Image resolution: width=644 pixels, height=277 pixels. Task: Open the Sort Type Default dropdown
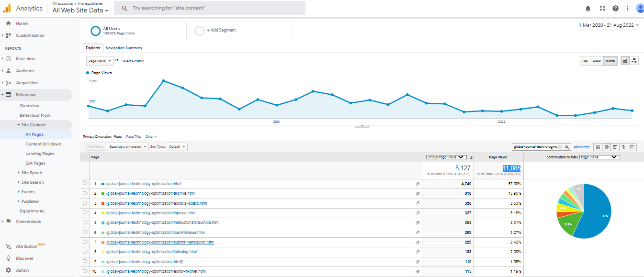[x=177, y=147]
